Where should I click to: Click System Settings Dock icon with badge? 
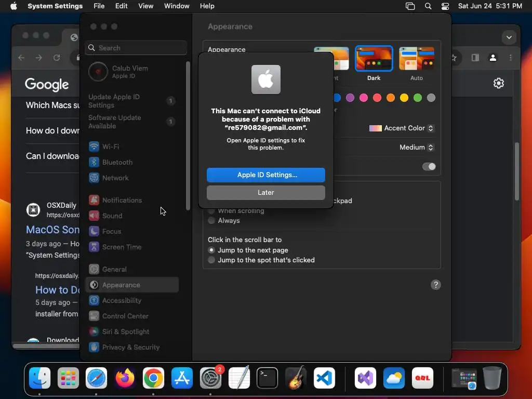tap(211, 378)
